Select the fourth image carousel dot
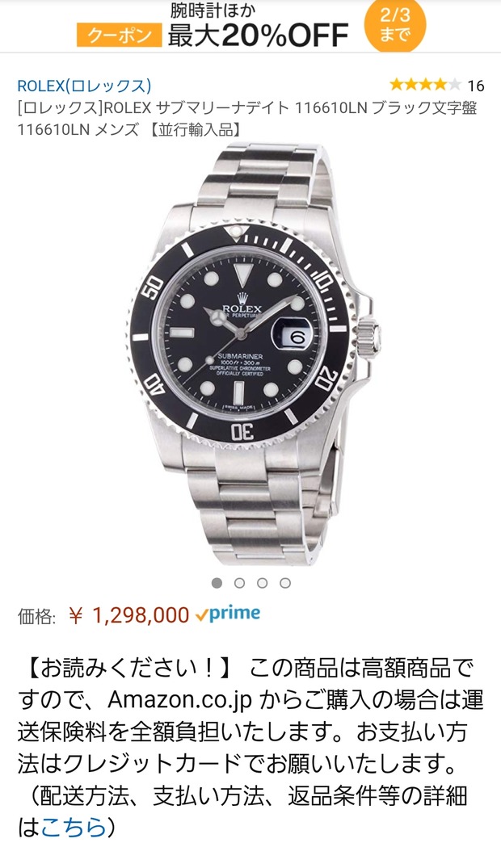The height and width of the screenshot is (868, 501). click(285, 583)
